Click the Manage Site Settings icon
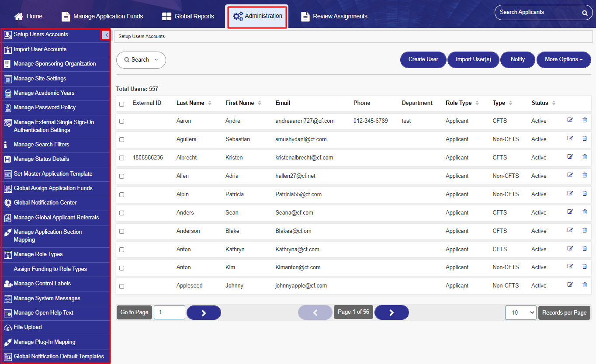This screenshot has height=364, width=596. pos(7,79)
